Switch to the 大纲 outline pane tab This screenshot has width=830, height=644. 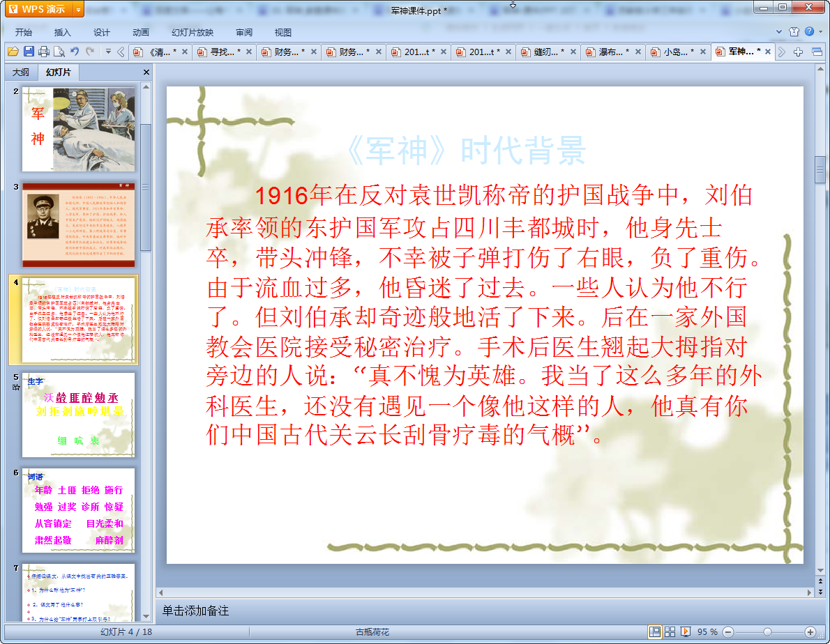21,72
